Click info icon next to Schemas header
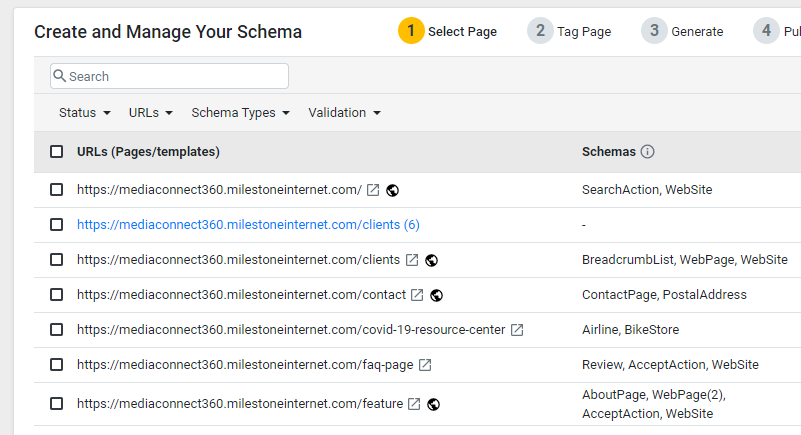This screenshot has height=435, width=801. pos(647,152)
